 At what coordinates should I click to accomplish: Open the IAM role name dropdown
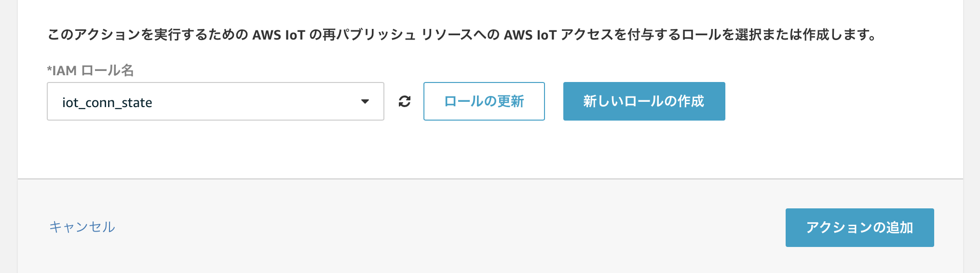[215, 101]
